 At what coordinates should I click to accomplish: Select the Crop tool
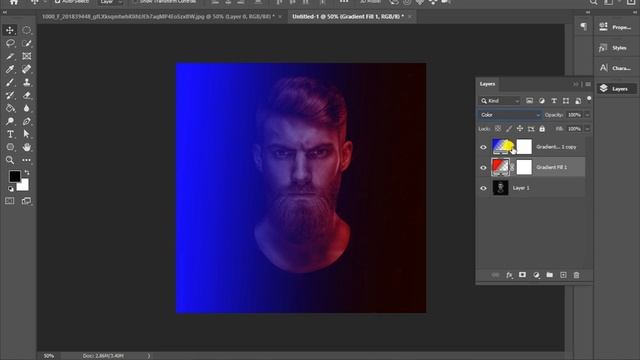(10, 56)
